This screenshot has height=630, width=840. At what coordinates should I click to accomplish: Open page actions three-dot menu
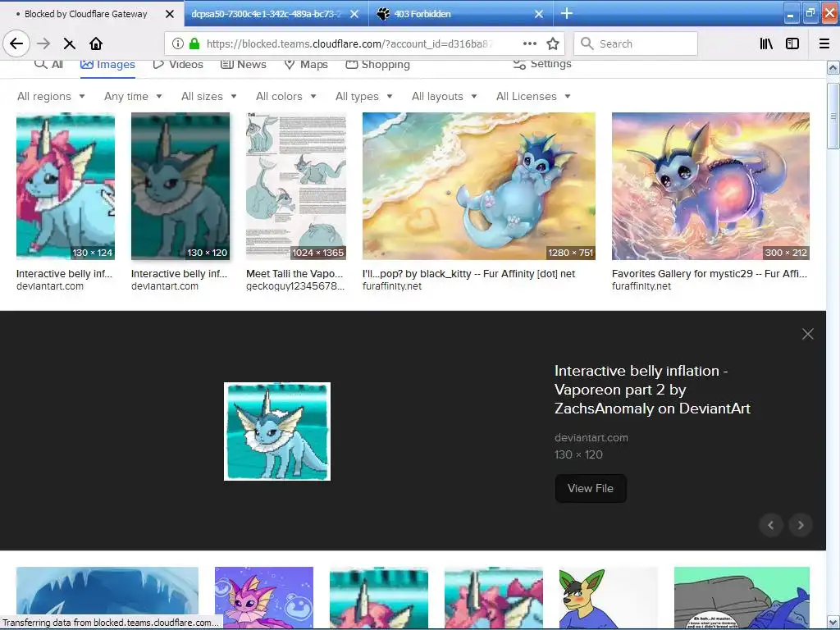tap(530, 43)
